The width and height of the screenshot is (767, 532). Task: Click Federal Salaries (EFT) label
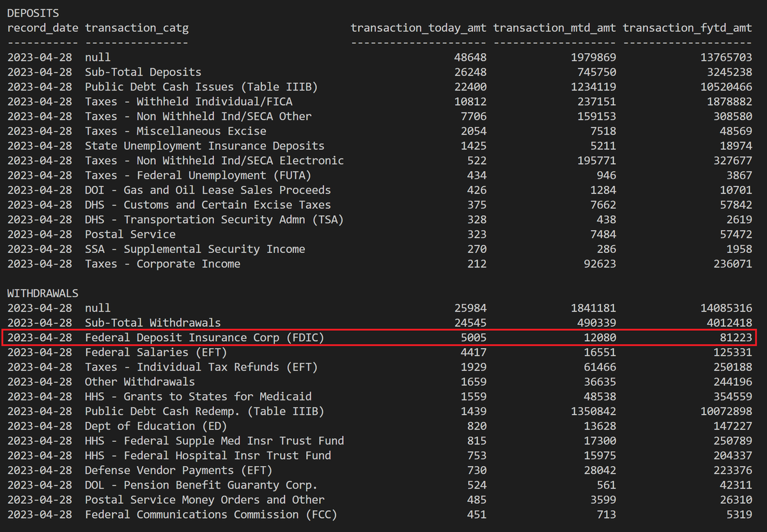pos(155,352)
